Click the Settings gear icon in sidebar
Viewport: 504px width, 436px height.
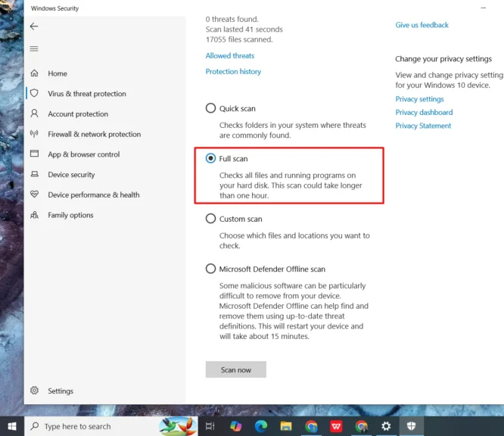coord(34,391)
